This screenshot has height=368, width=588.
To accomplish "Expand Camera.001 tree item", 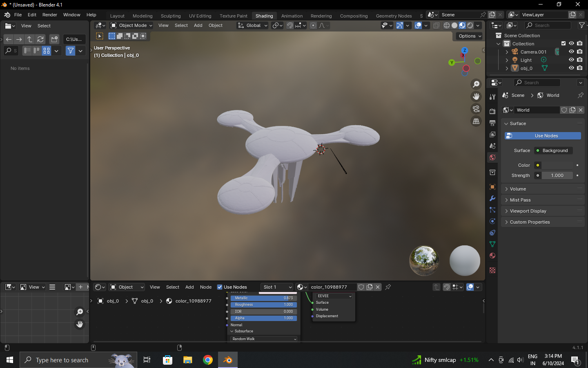I will (507, 52).
